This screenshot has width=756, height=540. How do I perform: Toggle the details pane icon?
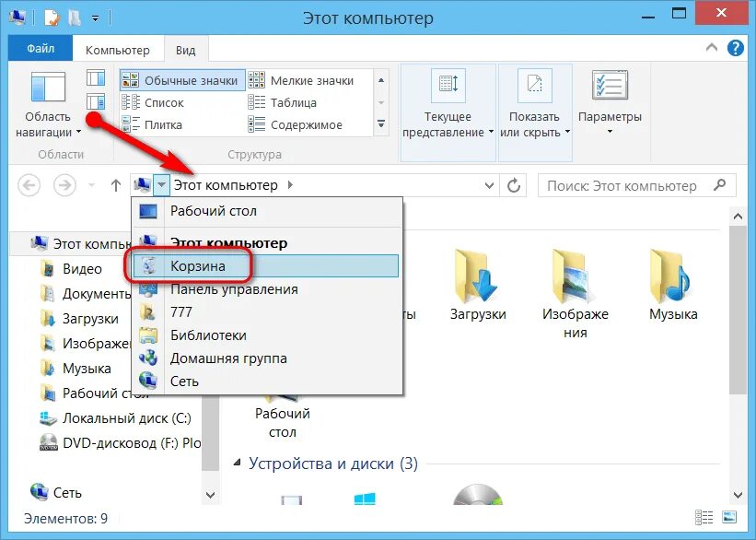(96, 101)
